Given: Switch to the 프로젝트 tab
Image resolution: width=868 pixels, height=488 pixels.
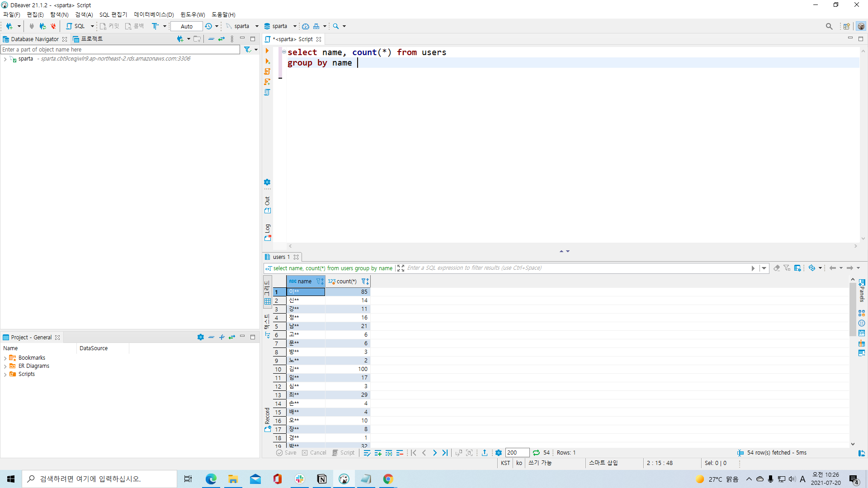Looking at the screenshot, I should coord(88,39).
